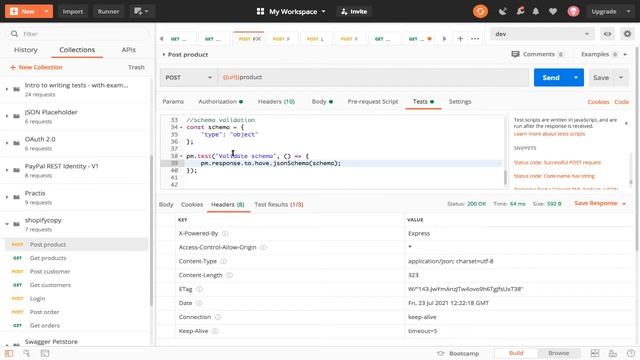This screenshot has width=640, height=360.
Task: Open the Params tab
Action: point(173,102)
